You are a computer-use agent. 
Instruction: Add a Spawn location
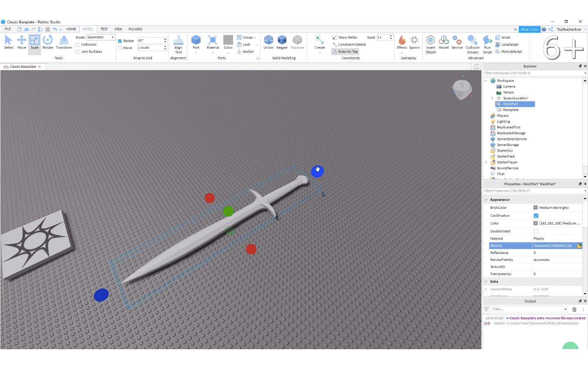(414, 43)
